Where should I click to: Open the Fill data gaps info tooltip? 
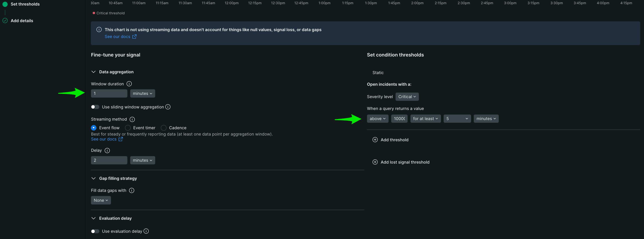click(132, 190)
